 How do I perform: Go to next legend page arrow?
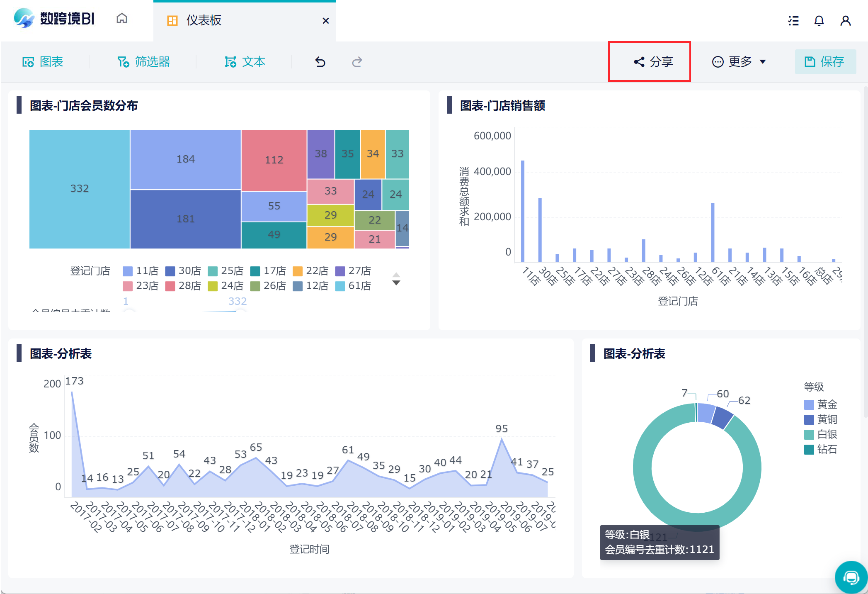pos(396,283)
